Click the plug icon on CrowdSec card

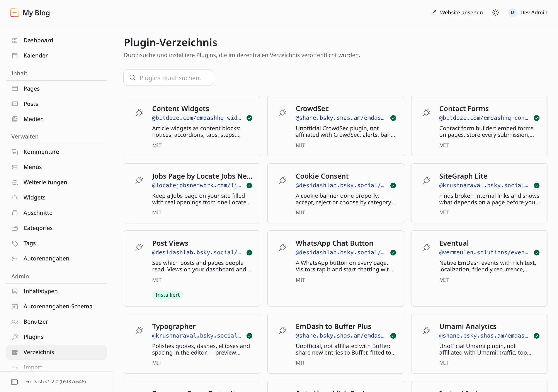[x=283, y=112]
